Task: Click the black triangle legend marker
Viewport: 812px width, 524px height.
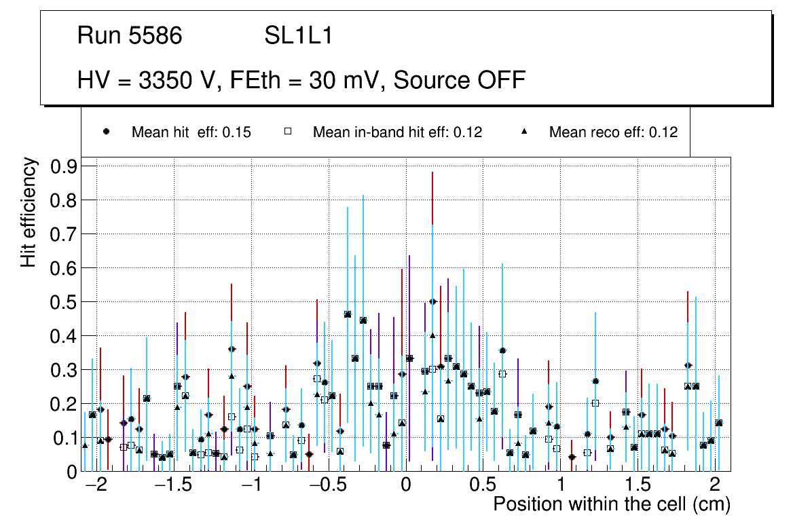Action: [x=524, y=132]
